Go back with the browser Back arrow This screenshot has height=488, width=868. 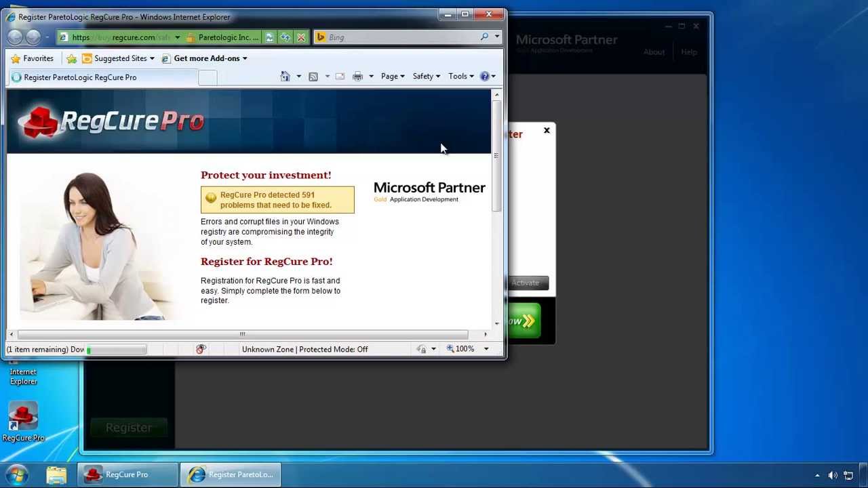(x=16, y=37)
